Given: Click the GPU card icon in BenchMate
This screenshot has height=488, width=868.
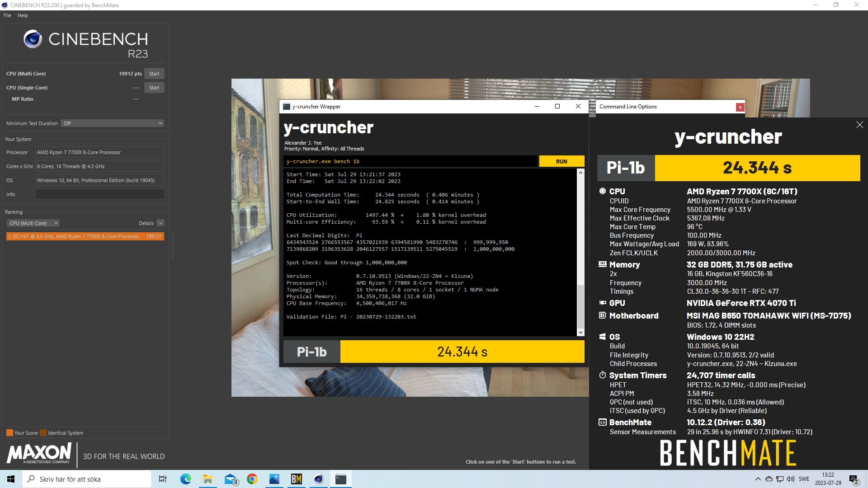Looking at the screenshot, I should point(602,303).
